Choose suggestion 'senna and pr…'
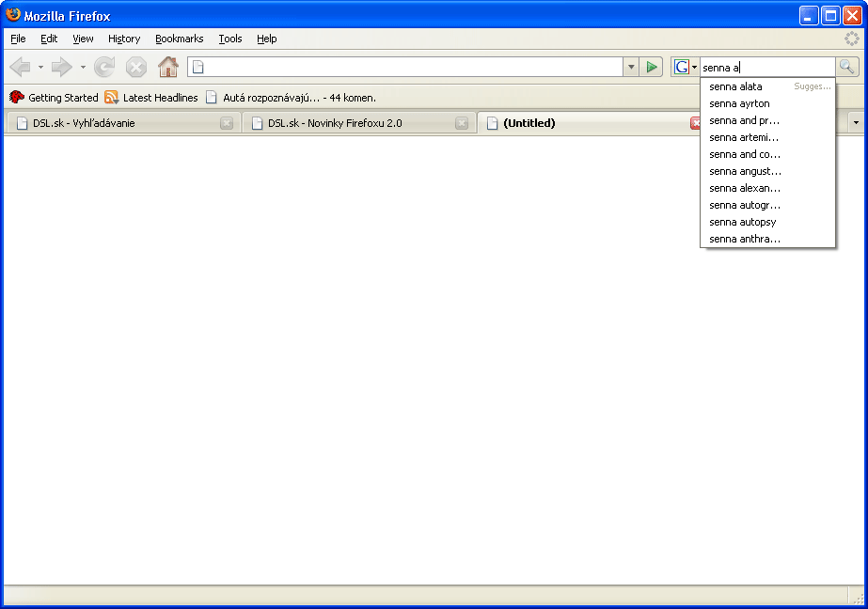 [x=767, y=120]
